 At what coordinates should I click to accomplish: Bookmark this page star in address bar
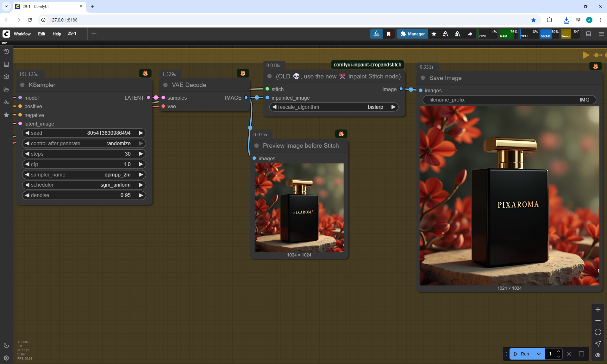[x=534, y=20]
